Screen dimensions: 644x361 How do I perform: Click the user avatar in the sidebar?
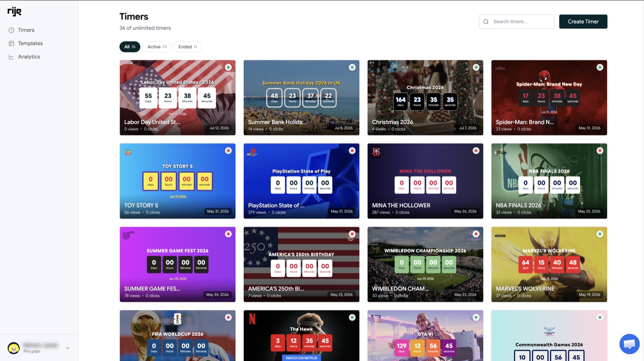point(14,348)
